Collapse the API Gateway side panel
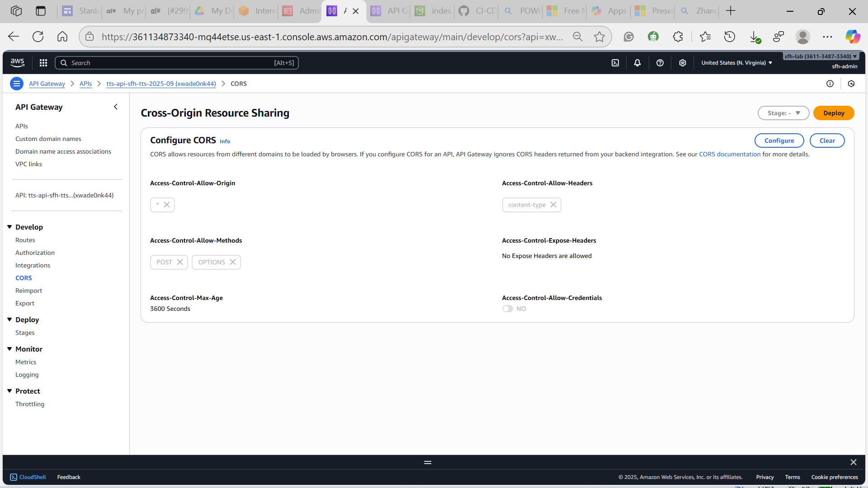Viewport: 868px width, 488px height. tap(116, 107)
